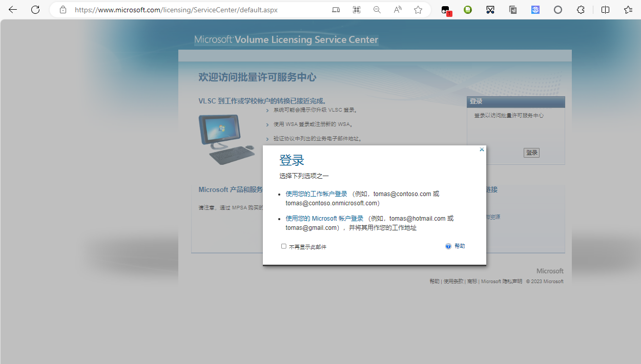Add page to favorites with the star icon
This screenshot has height=364, width=641.
pyautogui.click(x=418, y=10)
